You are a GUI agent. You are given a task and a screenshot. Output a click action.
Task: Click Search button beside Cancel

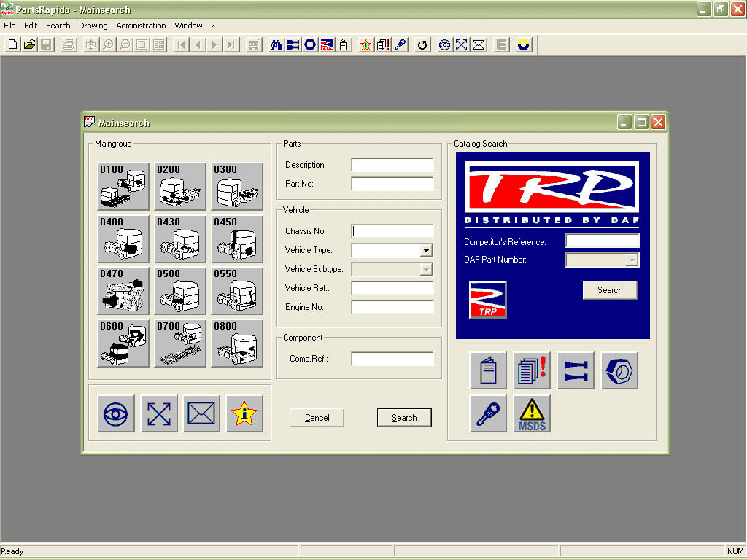coord(404,418)
